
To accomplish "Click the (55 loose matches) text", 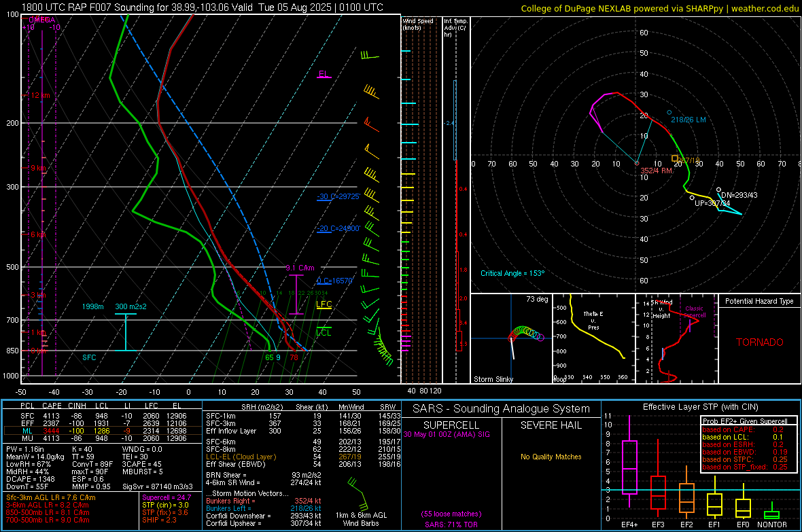I will pos(451,514).
